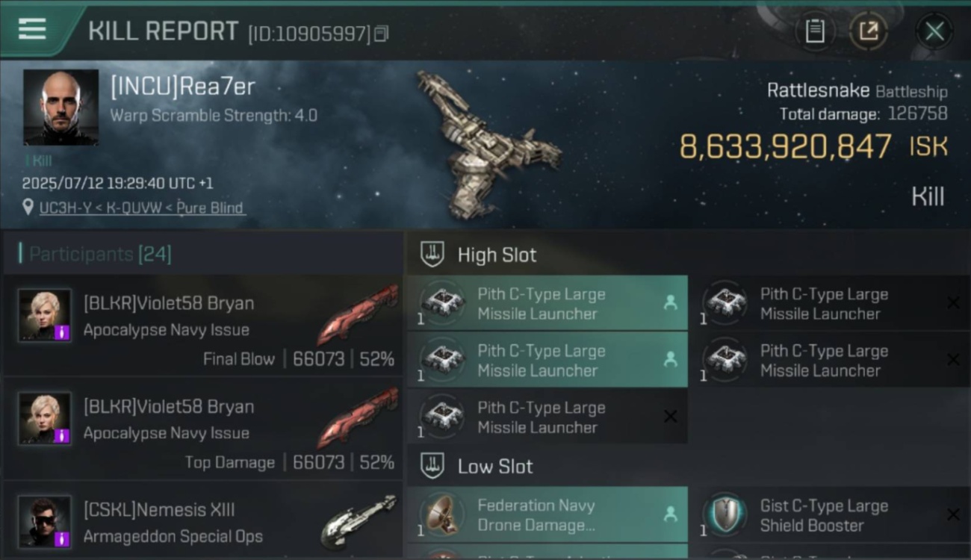Click the clipboard notes icon
The height and width of the screenshot is (560, 971).
pyautogui.click(x=815, y=31)
